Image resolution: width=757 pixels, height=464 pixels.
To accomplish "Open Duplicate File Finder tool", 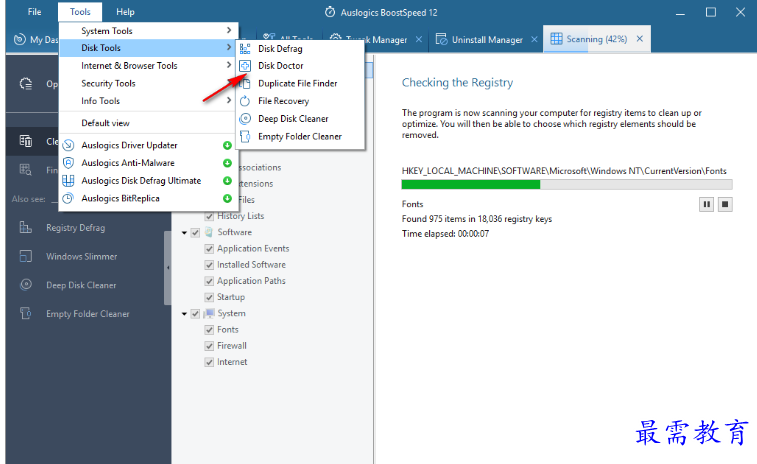I will pyautogui.click(x=300, y=84).
